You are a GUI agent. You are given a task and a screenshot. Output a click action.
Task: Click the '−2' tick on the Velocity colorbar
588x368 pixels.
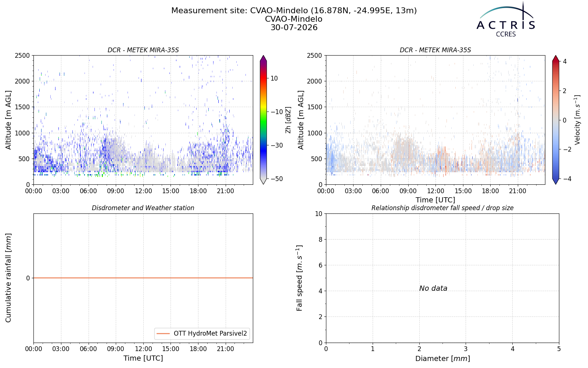[x=567, y=149]
